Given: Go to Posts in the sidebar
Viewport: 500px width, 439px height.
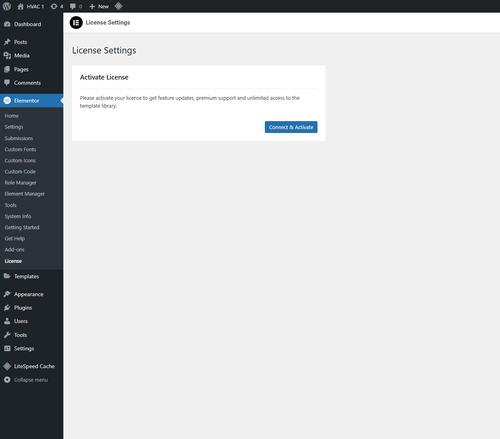Looking at the screenshot, I should coord(31,42).
